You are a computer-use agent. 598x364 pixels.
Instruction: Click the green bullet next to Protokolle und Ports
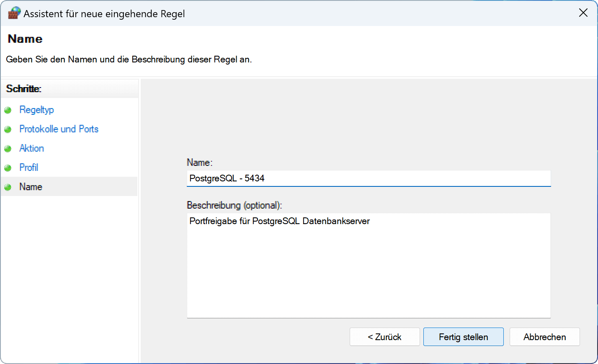point(8,129)
